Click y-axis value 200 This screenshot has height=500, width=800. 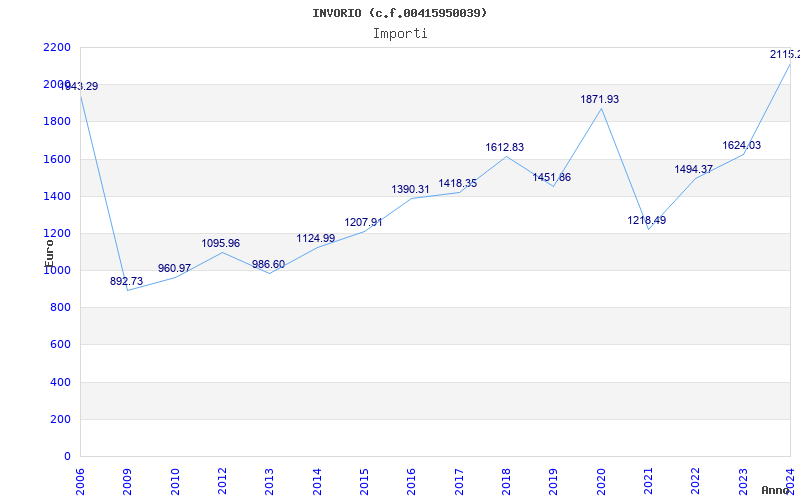coord(61,419)
